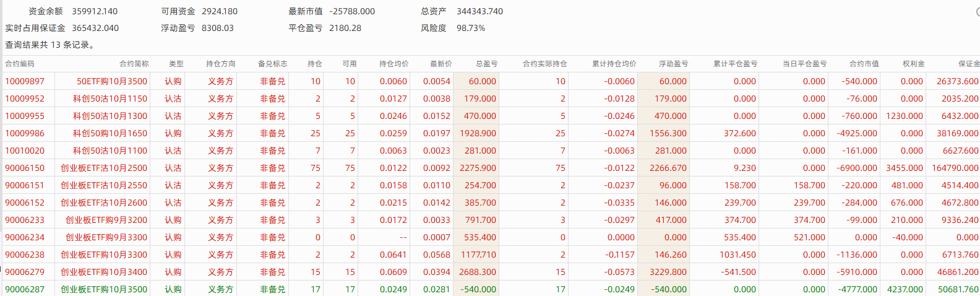
Task: Click the 累计平仓盈亏 column header
Action: 735,64
